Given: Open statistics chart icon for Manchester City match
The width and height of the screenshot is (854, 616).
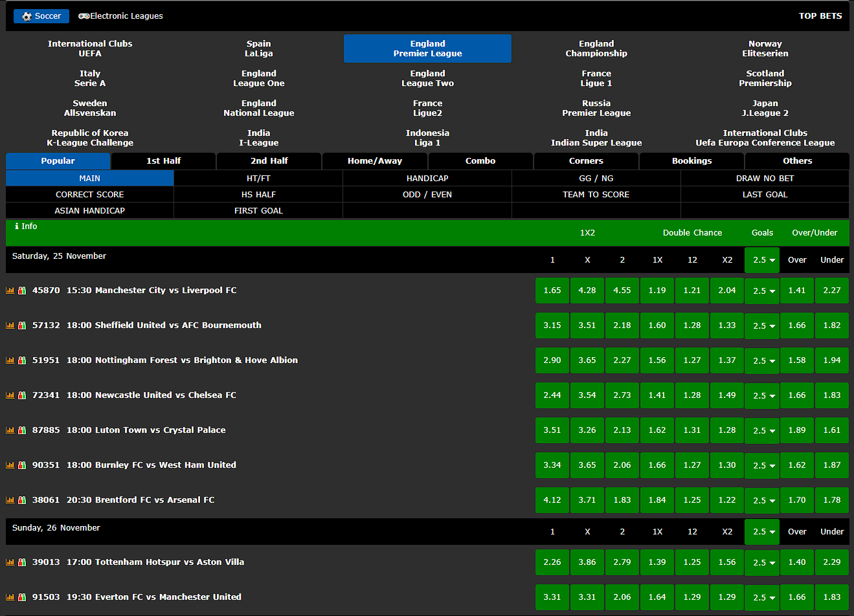Looking at the screenshot, I should pos(10,291).
